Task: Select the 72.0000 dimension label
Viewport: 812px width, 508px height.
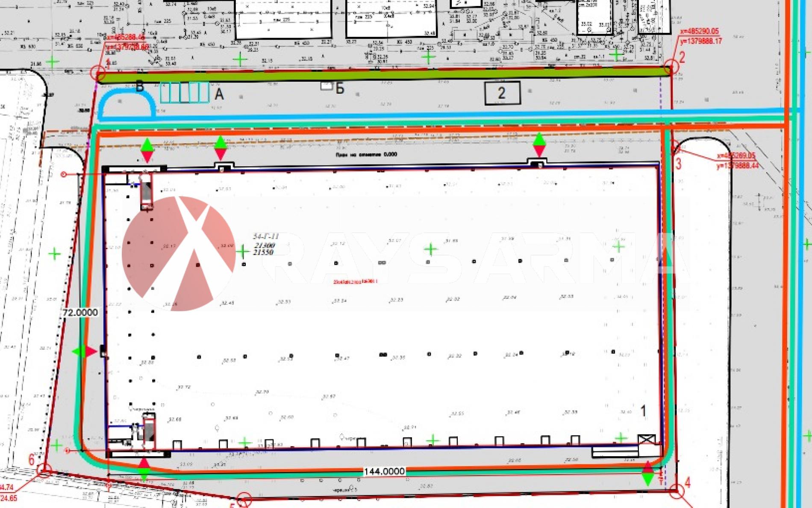Action: pyautogui.click(x=80, y=313)
